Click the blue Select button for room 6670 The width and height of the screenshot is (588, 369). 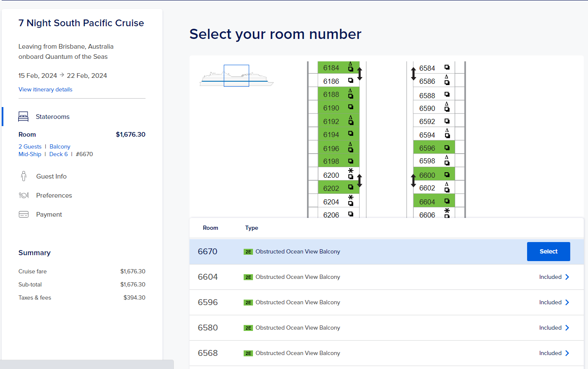pyautogui.click(x=549, y=251)
